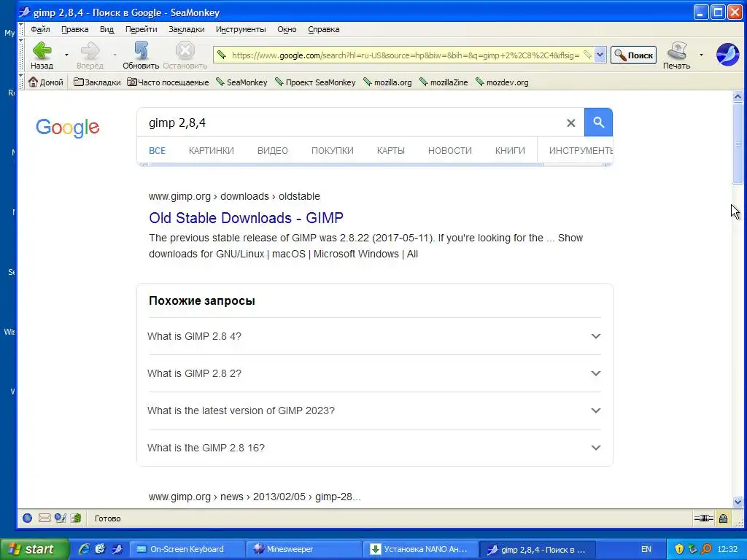This screenshot has height=560, width=747.
Task: Click the EN language indicator
Action: coord(646,549)
